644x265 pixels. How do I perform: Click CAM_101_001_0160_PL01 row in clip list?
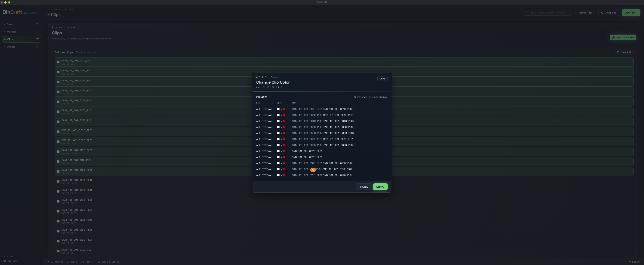point(344,211)
